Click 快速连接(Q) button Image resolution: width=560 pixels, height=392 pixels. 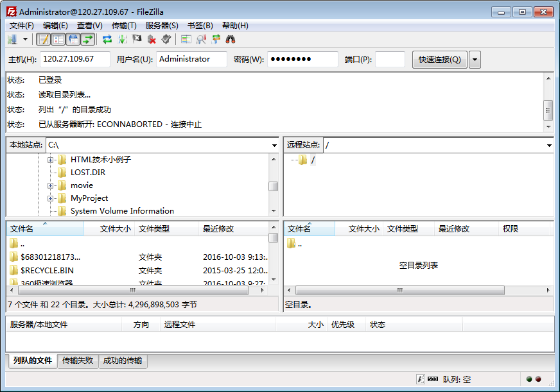(440, 60)
